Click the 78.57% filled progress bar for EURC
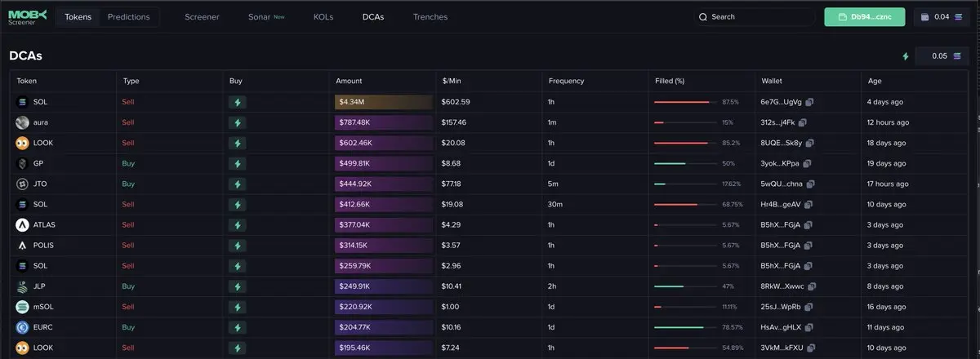980x359 pixels. tap(686, 327)
